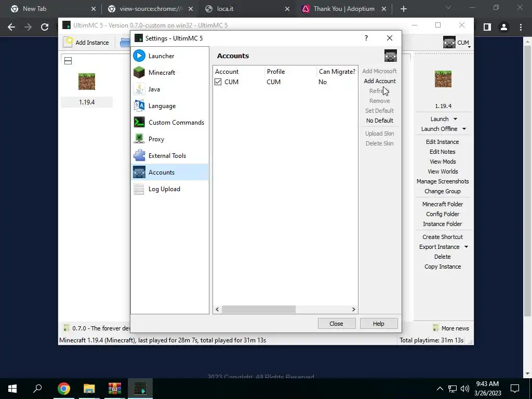
Task: Open the External Tools settings page
Action: click(x=170, y=156)
